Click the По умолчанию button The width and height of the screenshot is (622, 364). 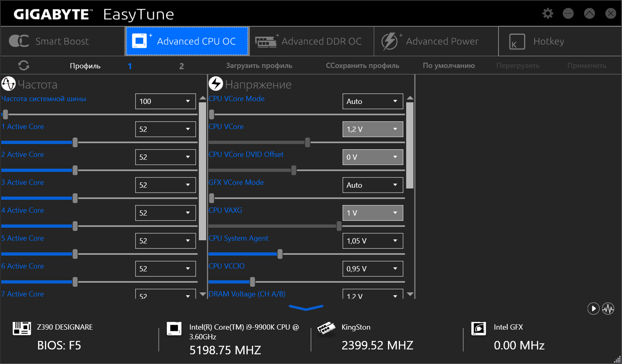tap(449, 66)
